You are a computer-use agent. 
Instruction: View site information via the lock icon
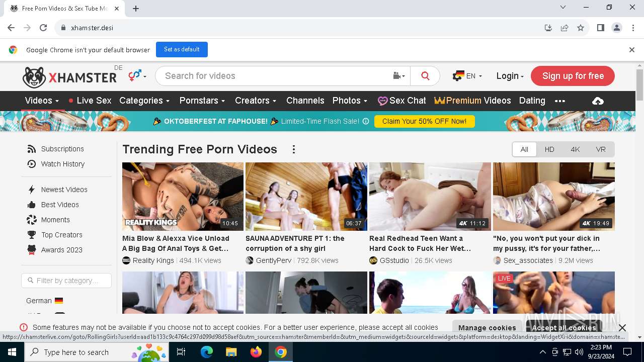coord(63,28)
